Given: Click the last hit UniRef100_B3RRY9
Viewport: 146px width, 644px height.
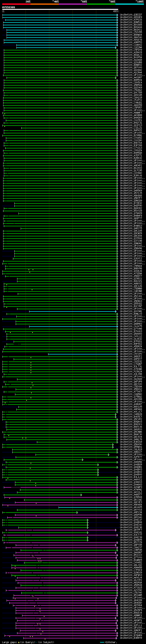Looking at the screenshot, I should (x=131, y=638).
